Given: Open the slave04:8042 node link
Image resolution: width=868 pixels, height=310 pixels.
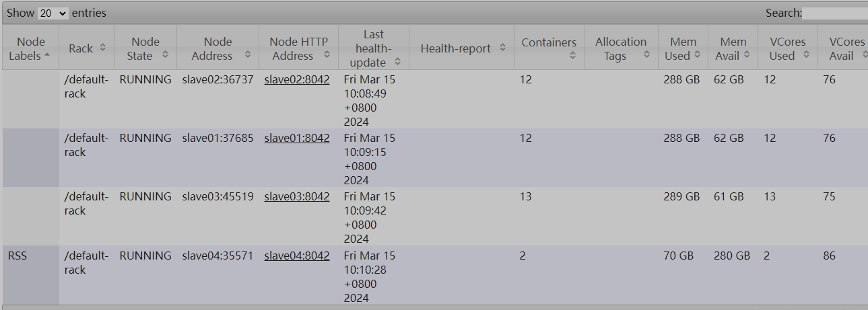Looking at the screenshot, I should tap(297, 256).
